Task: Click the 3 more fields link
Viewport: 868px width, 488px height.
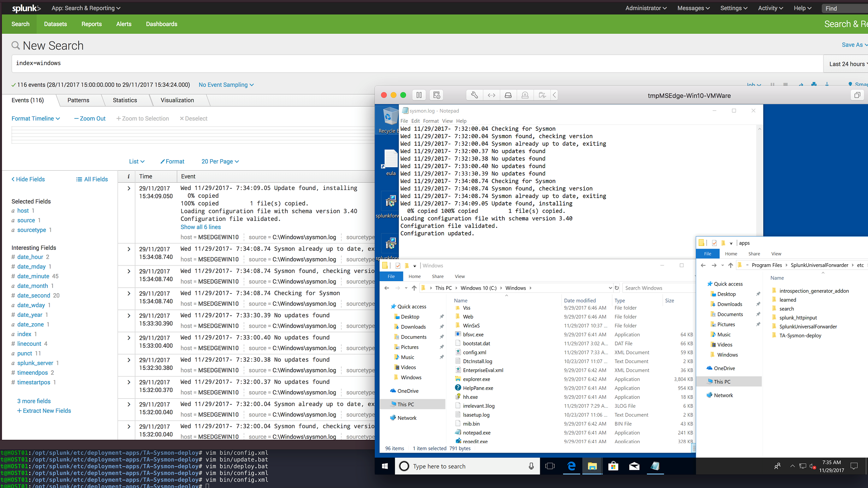Action: pos(34,401)
